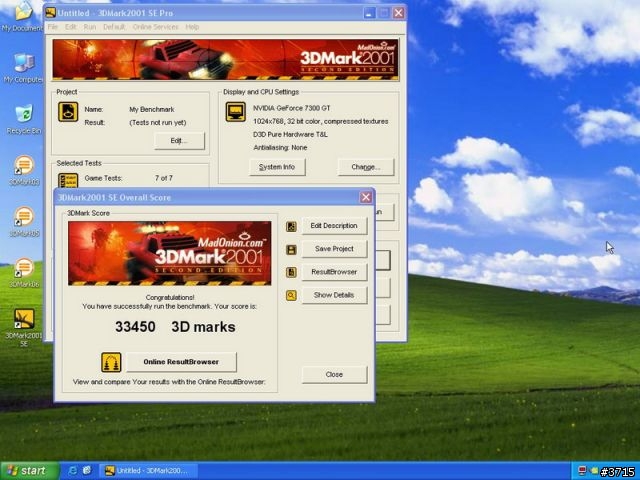This screenshot has height=480, width=640.
Task: Close the Overall Score dialog with X
Action: coord(366,198)
